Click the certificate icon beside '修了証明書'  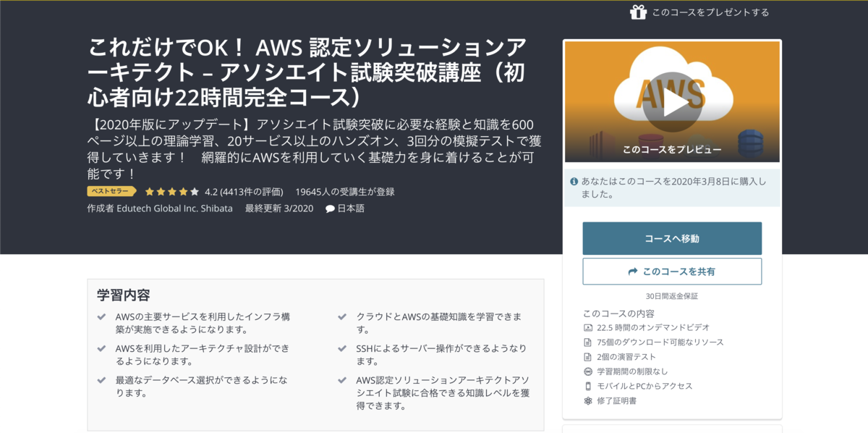(588, 400)
